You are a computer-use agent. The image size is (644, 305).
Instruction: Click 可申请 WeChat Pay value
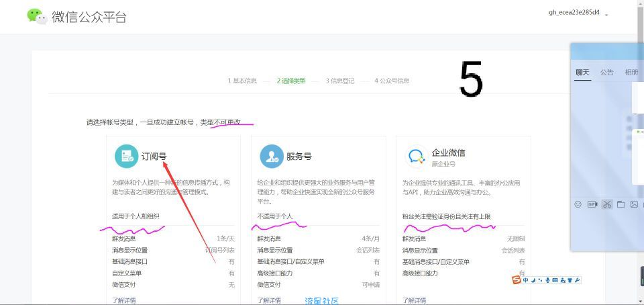pyautogui.click(x=371, y=284)
